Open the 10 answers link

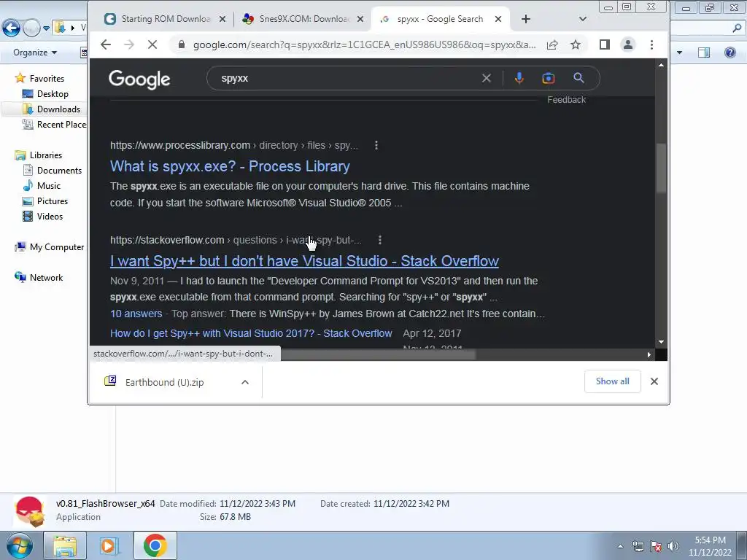click(136, 314)
